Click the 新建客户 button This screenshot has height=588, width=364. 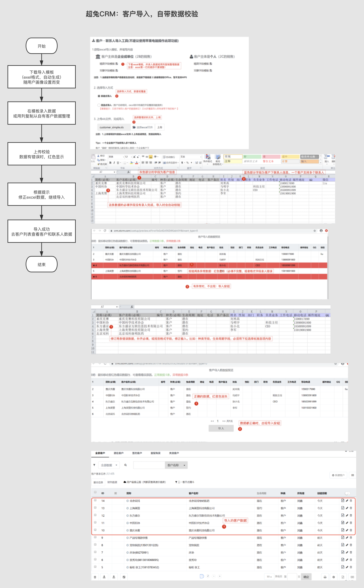pos(338,475)
